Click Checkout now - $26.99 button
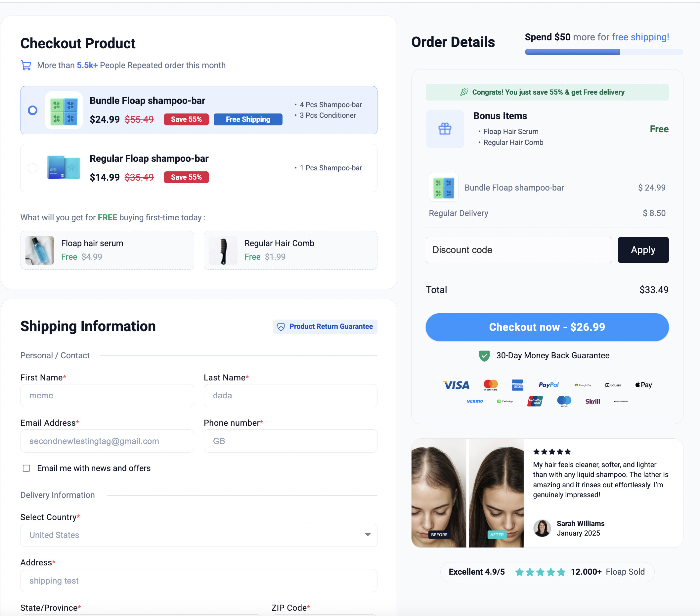Viewport: 700px width, 616px height. (547, 327)
